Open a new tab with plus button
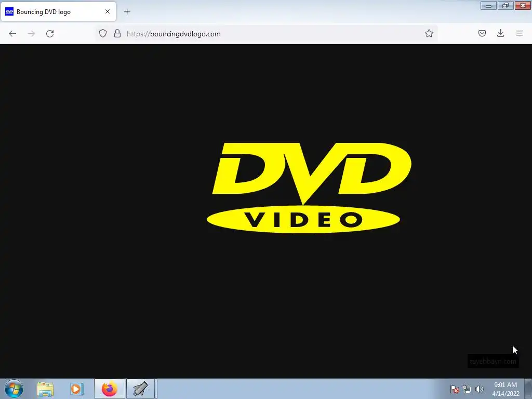This screenshot has height=399, width=532. pyautogui.click(x=127, y=12)
